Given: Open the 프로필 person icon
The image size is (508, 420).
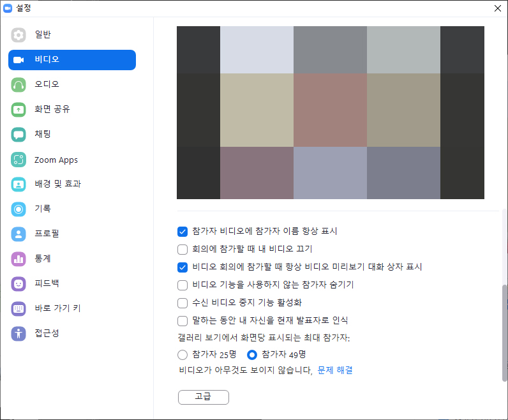Looking at the screenshot, I should (x=19, y=234).
